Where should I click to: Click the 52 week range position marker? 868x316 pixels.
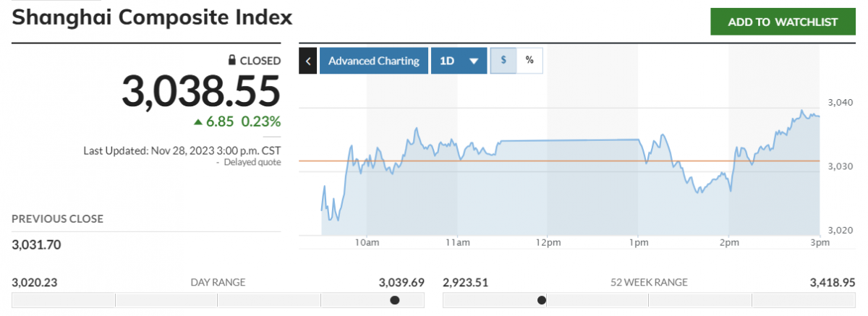pyautogui.click(x=542, y=300)
